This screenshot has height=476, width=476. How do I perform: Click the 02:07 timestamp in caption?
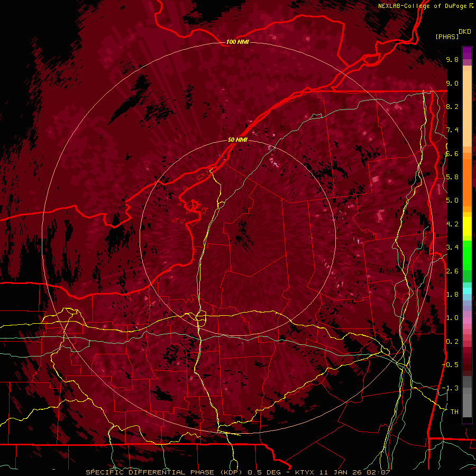(378, 472)
